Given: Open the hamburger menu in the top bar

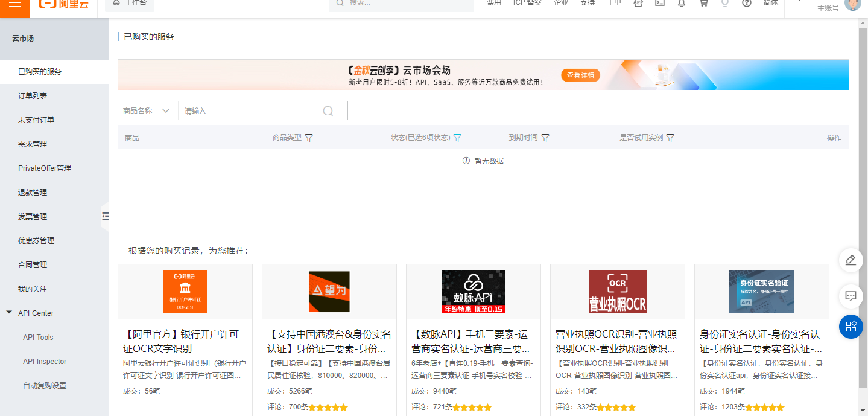Looking at the screenshot, I should pyautogui.click(x=15, y=4).
